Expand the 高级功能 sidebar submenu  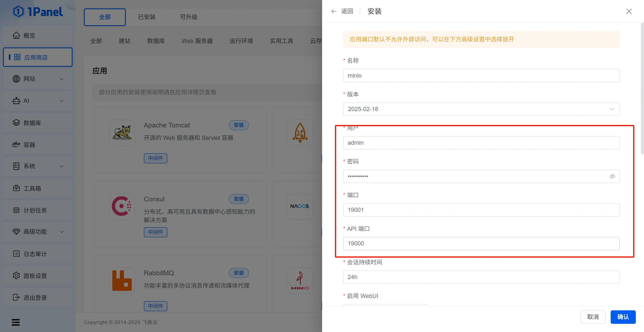click(x=61, y=232)
